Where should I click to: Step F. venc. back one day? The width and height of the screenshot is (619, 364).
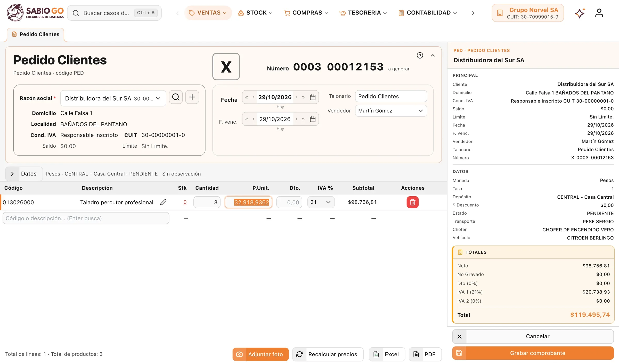254,119
